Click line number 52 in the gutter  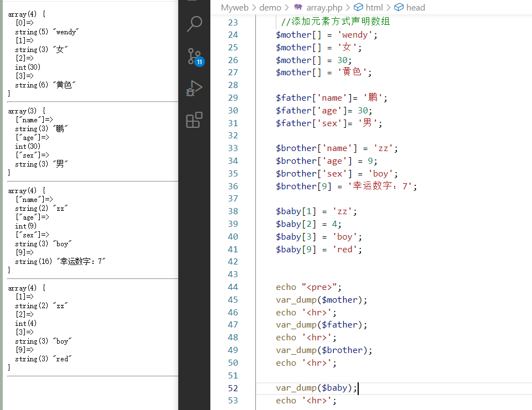pyautogui.click(x=233, y=388)
